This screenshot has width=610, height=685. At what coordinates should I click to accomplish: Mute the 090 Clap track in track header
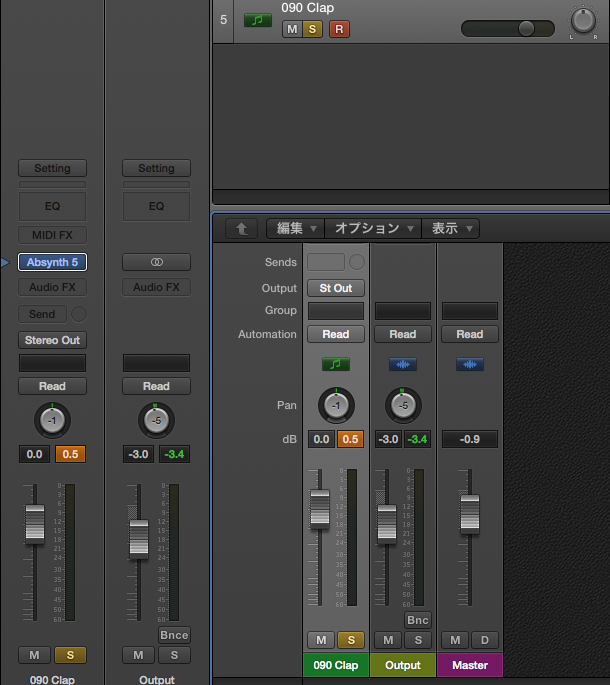(x=292, y=29)
